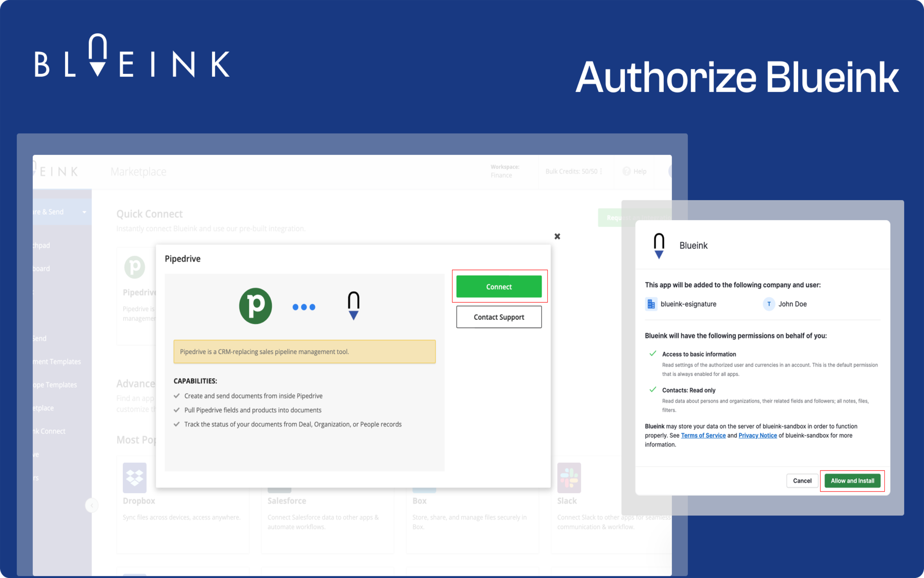Open Dashboard in the sidebar
The width and height of the screenshot is (924, 578).
click(41, 269)
